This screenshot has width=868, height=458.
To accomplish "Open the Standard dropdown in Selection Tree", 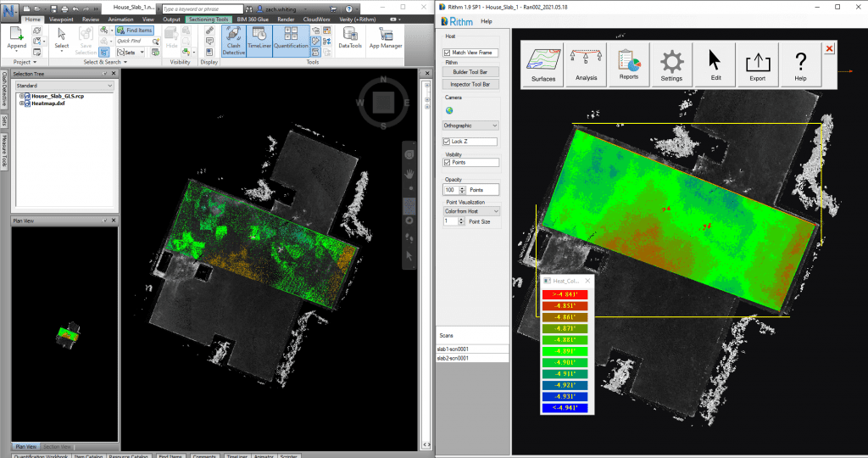I will coord(64,86).
